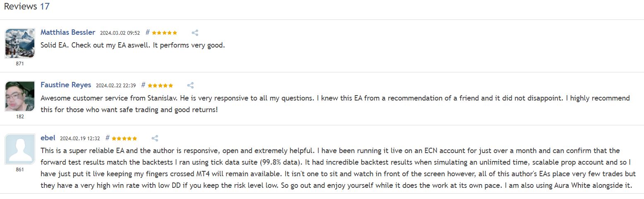Screen dimensions: 644x199
Task: Open ebel's profile name link
Action: pos(48,138)
